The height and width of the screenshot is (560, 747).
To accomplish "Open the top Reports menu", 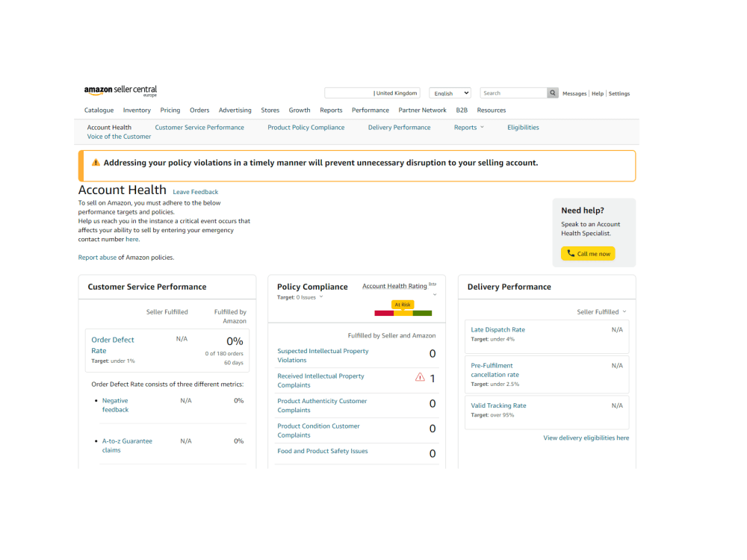I will click(x=331, y=110).
